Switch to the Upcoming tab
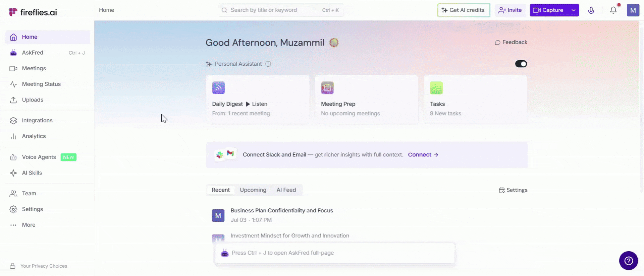Screen dimensions: 644x276 [x=253, y=190]
